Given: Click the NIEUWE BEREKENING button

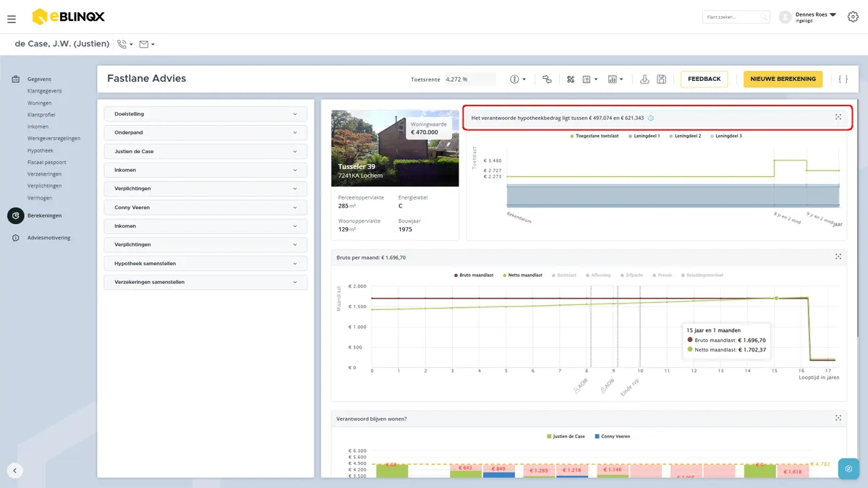Looking at the screenshot, I should (783, 79).
